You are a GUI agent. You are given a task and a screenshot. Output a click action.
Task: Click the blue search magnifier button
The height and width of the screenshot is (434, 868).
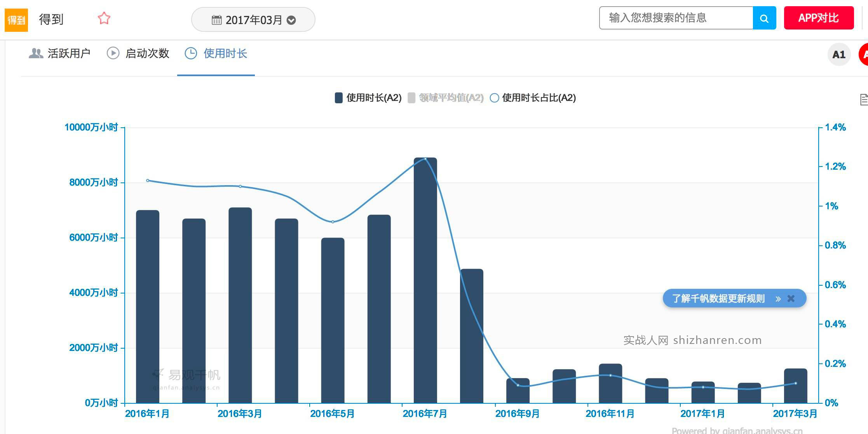764,18
